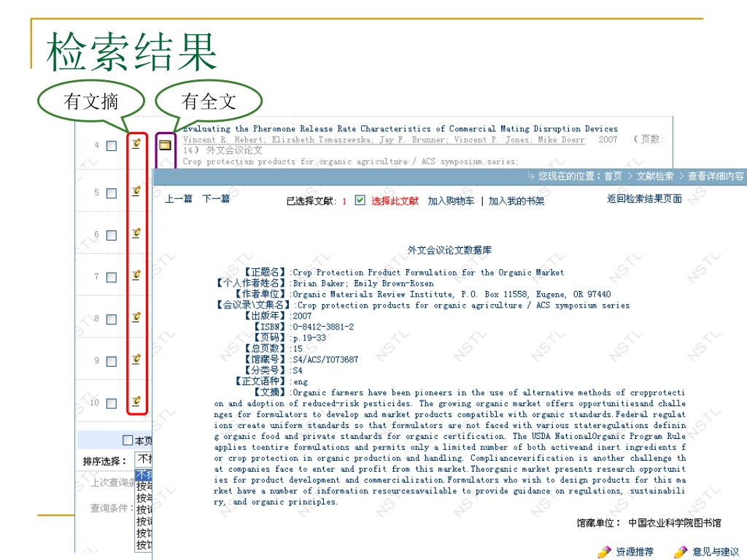Open 文献检索 in breadcrumb
Screen dimensions: 747x560
coord(655,176)
